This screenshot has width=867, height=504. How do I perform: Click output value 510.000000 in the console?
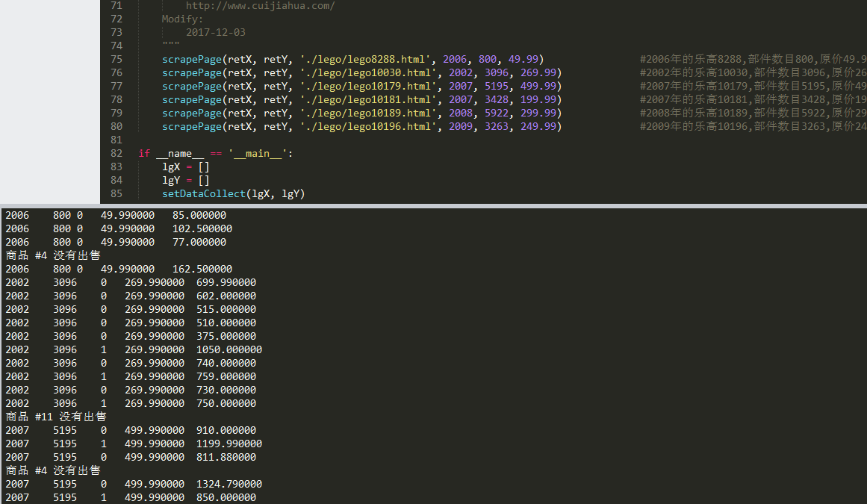[226, 323]
